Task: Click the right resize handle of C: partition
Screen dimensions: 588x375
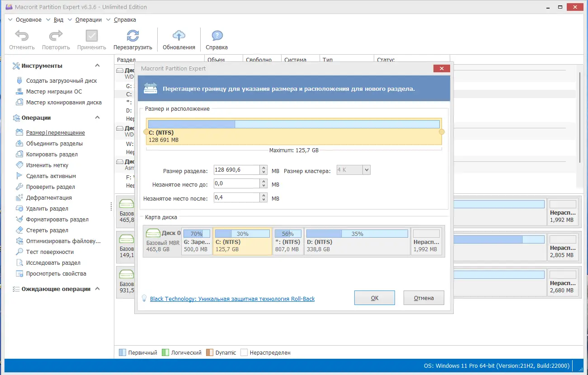Action: click(442, 132)
